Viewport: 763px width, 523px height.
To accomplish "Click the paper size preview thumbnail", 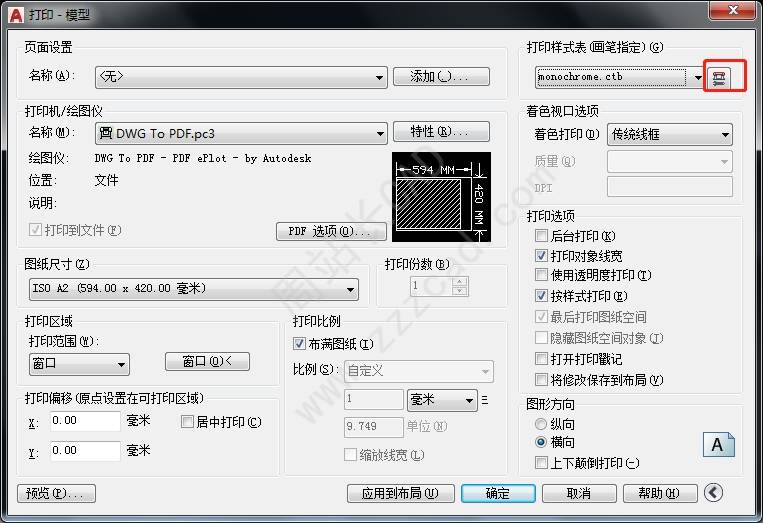I will pos(441,197).
